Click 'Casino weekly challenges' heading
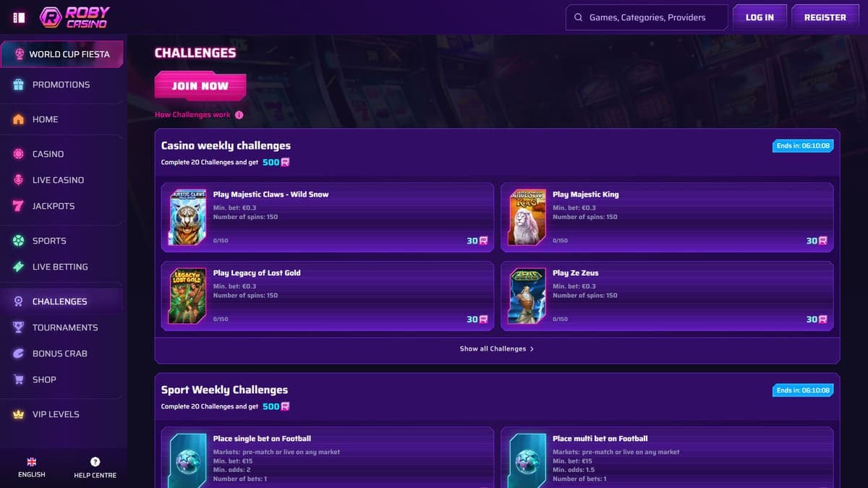Viewport: 868px width, 488px height. pos(226,145)
